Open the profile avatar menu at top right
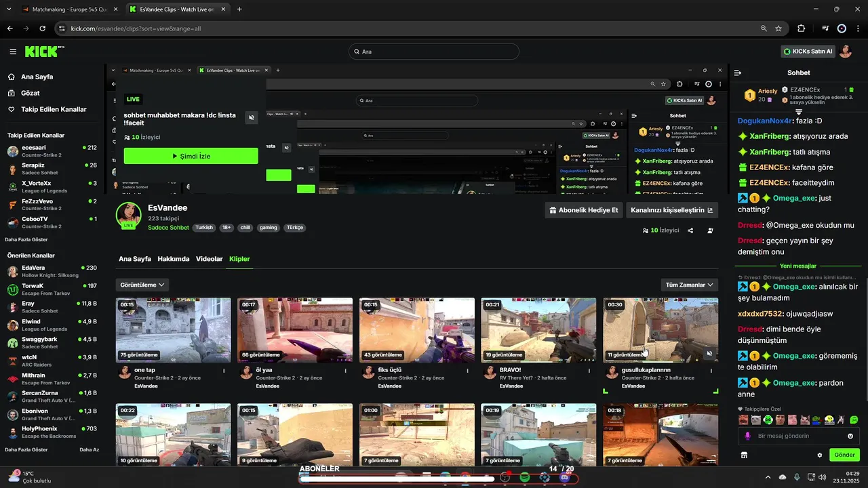Image resolution: width=868 pixels, height=488 pixels. 846,52
